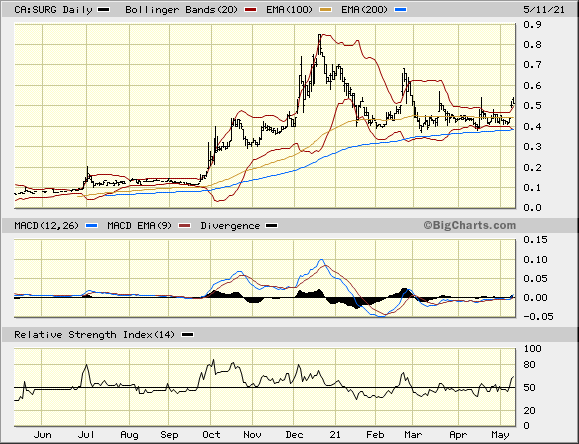Viewport: 579px width, 444px height.
Task: Click the May month label
Action: tap(500, 435)
